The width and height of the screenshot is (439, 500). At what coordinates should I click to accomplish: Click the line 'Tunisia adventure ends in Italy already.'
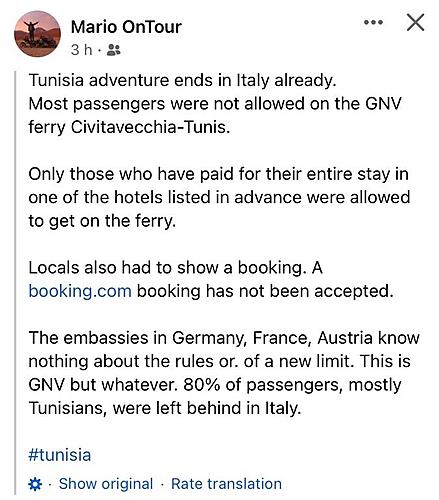point(182,81)
